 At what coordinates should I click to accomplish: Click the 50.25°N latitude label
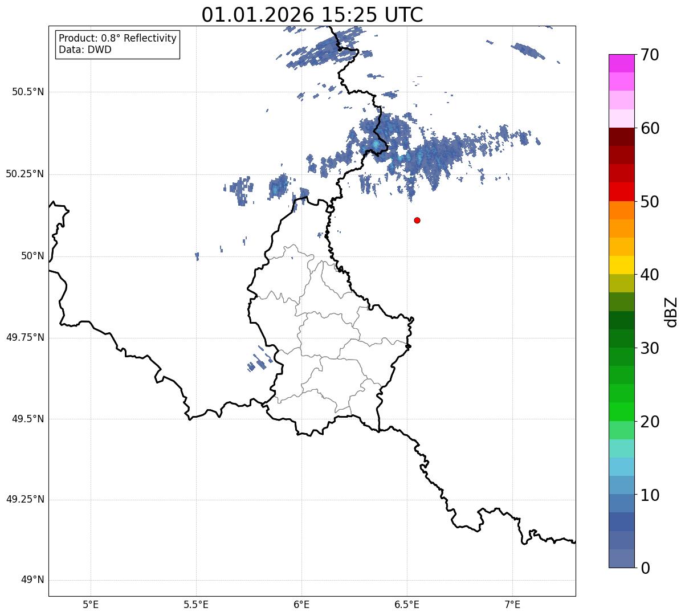(25, 174)
